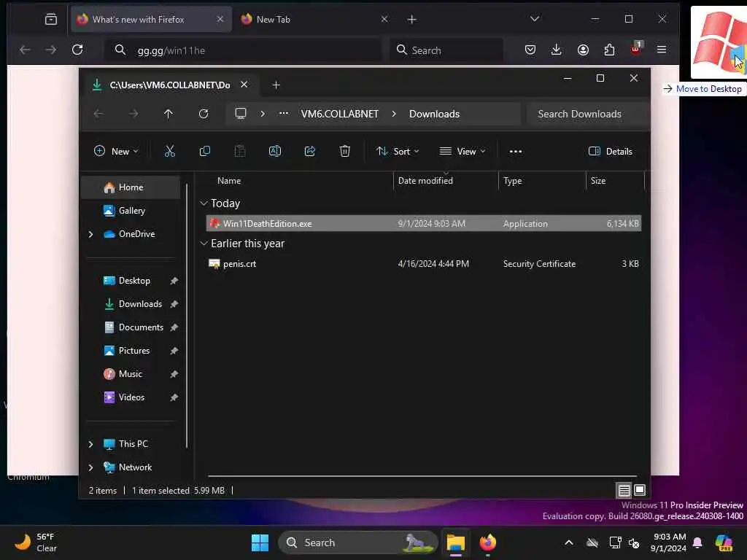Click the horizontal scrollbar in file list
The height and width of the screenshot is (560, 747).
tap(422, 475)
